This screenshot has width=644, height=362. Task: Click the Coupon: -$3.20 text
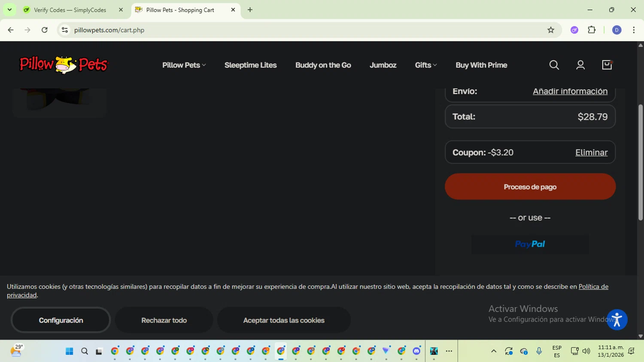483,152
